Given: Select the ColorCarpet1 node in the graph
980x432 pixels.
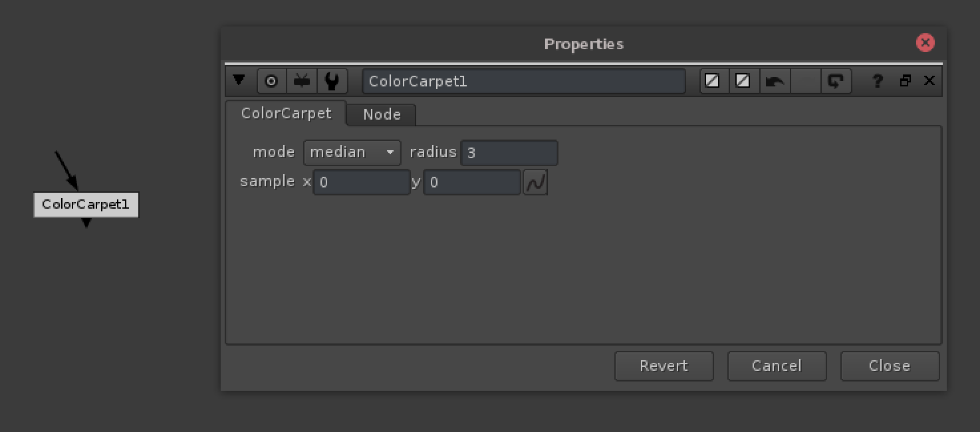Looking at the screenshot, I should pyautogui.click(x=86, y=205).
